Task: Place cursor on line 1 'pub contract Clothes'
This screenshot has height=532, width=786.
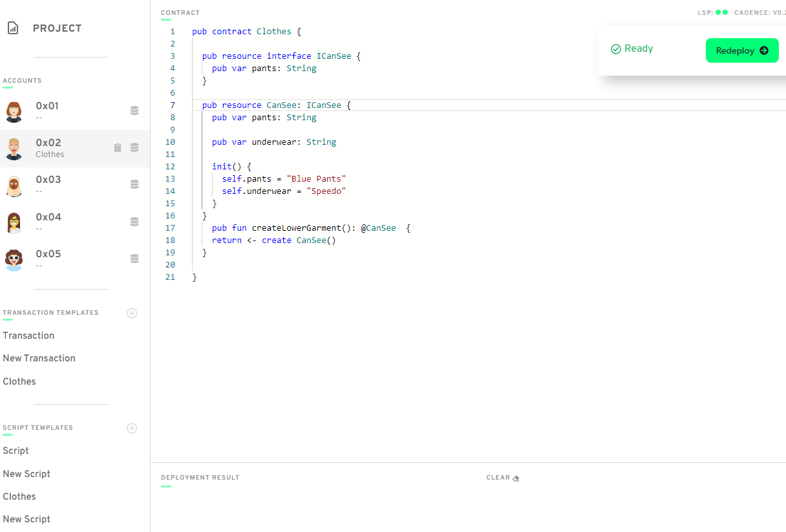Action: pyautogui.click(x=246, y=31)
